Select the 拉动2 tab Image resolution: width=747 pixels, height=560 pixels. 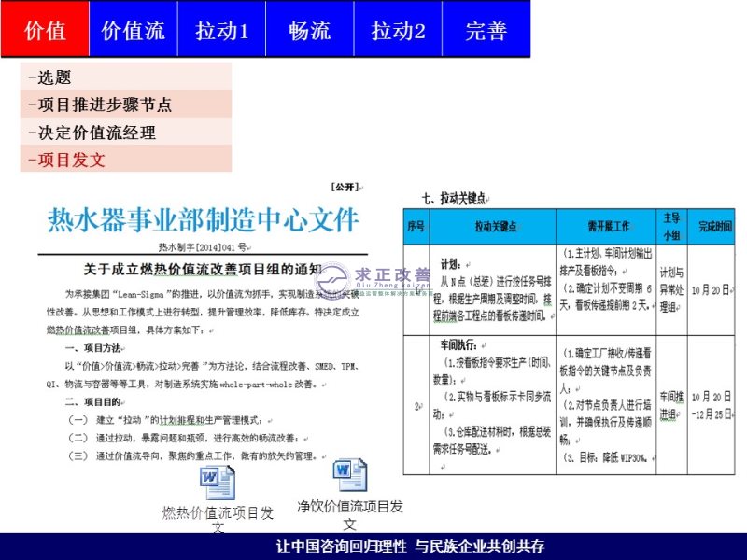398,30
